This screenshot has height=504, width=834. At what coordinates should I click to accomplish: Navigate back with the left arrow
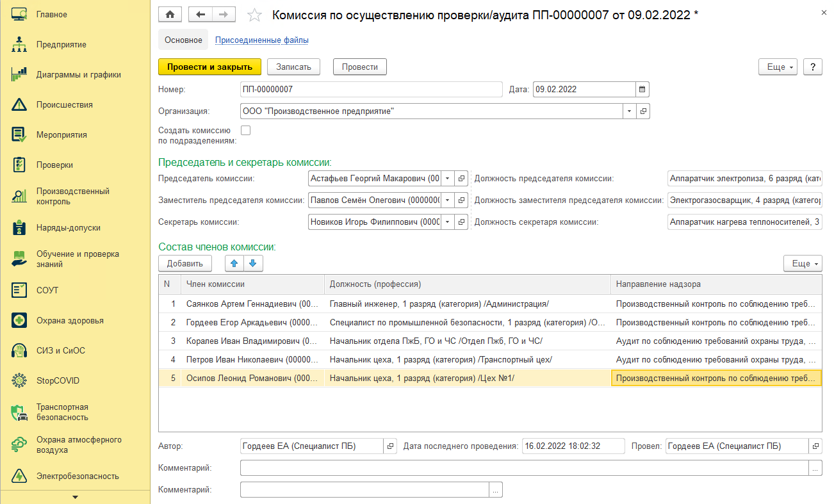coord(200,14)
